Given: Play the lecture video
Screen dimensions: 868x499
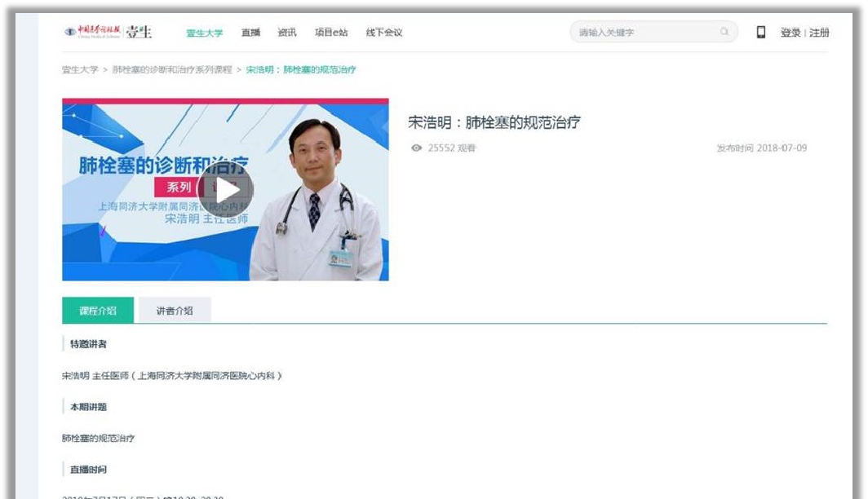Looking at the screenshot, I should (x=225, y=190).
